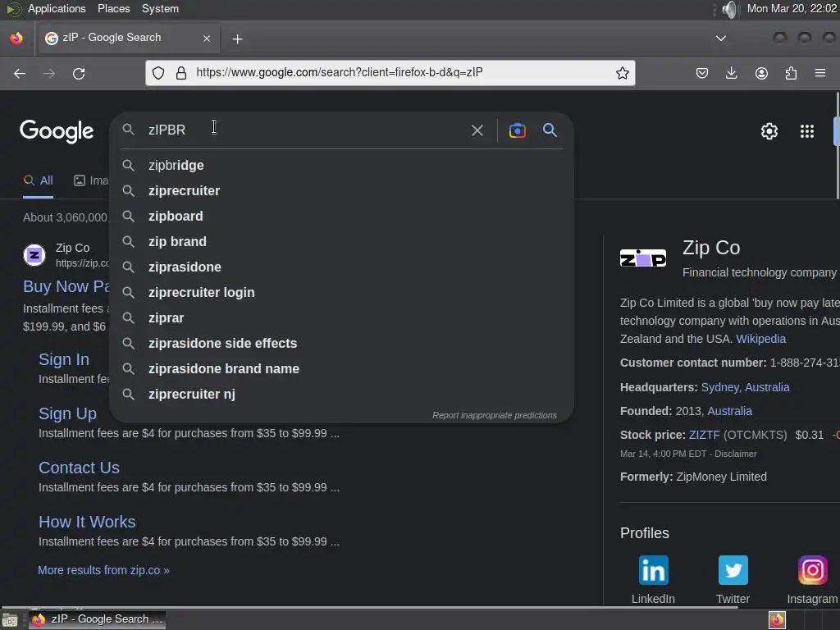Open the Wikipedia link for Zip Co
The height and width of the screenshot is (630, 840).
tap(760, 339)
